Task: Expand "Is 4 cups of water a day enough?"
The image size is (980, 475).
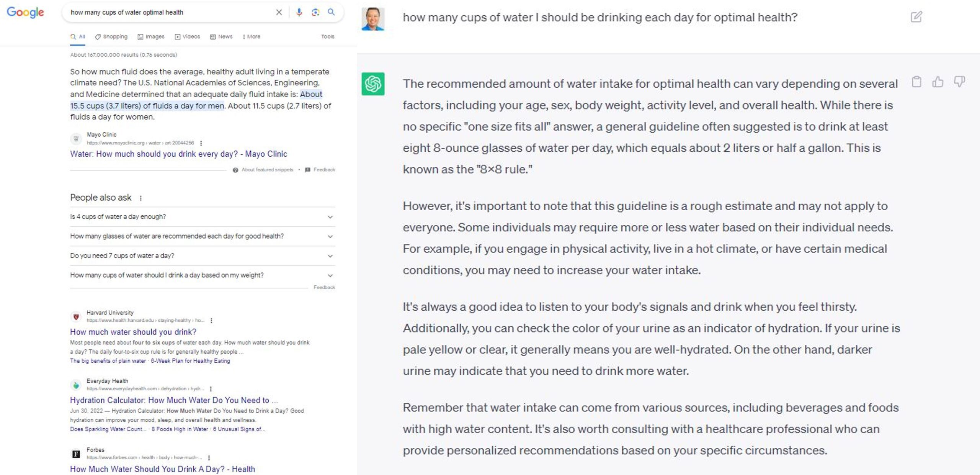Action: click(203, 217)
